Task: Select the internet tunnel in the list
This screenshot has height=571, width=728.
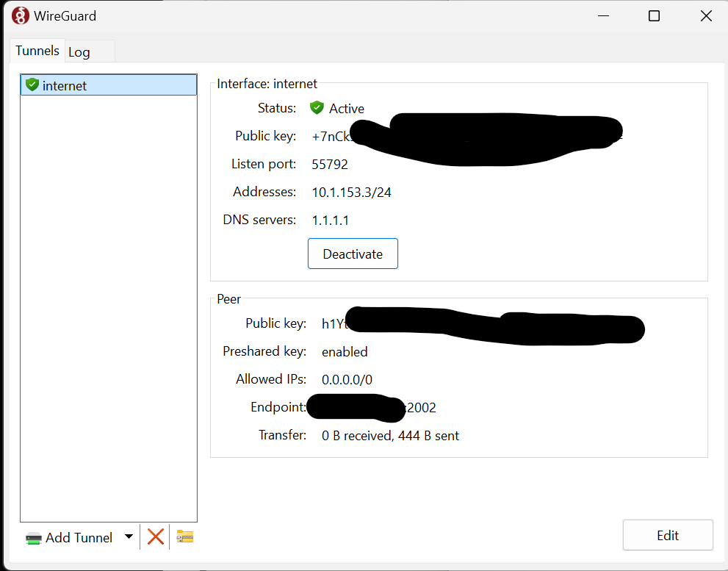Action: [x=109, y=85]
